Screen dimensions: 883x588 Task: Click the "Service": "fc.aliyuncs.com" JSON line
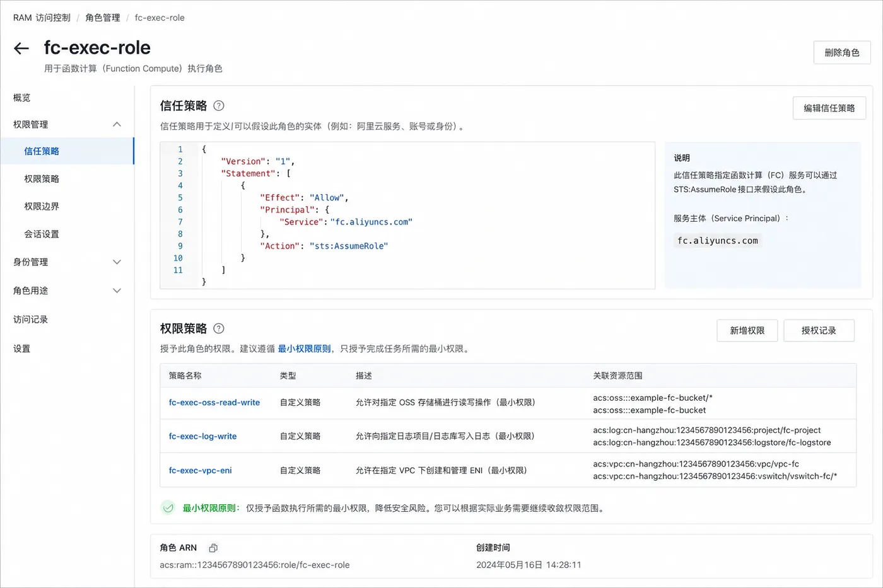click(346, 222)
